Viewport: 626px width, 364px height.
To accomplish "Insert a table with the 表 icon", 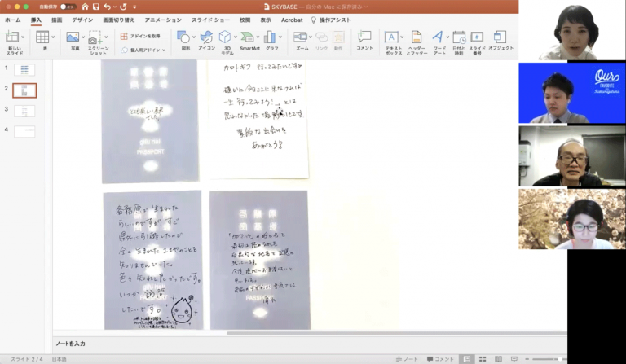I will click(42, 37).
